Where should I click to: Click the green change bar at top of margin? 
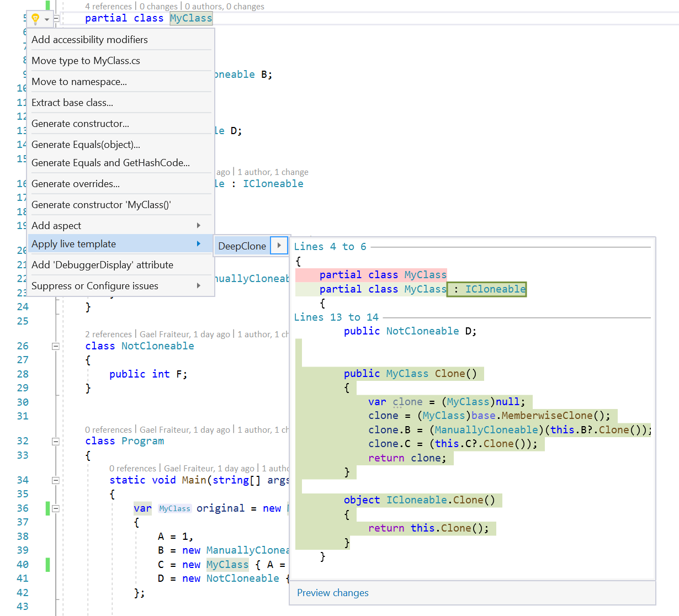tap(49, 5)
